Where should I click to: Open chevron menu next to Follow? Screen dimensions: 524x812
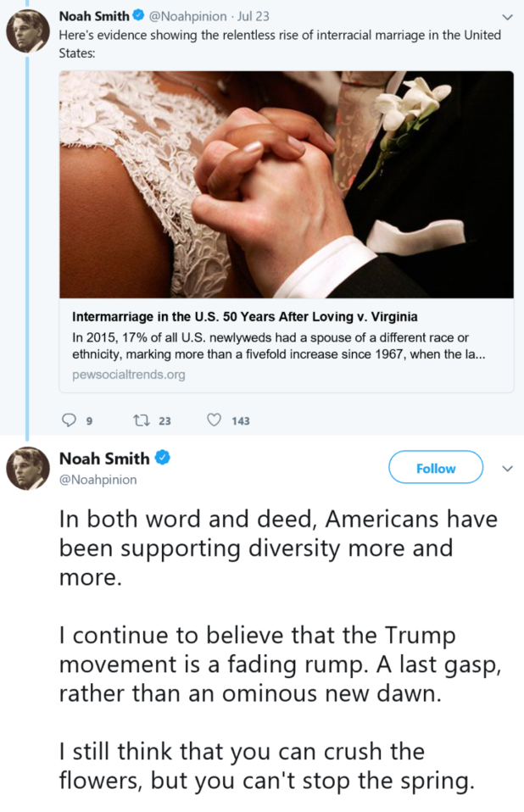point(508,468)
